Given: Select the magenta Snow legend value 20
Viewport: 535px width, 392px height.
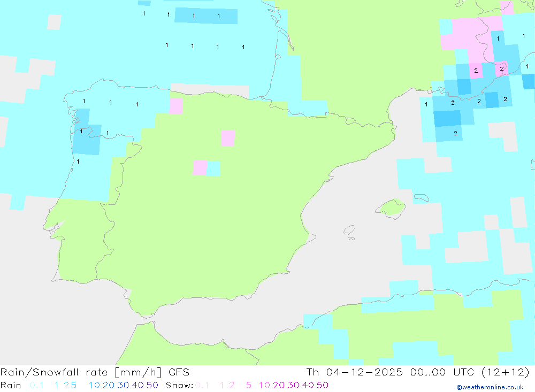Looking at the screenshot, I should point(279,385).
